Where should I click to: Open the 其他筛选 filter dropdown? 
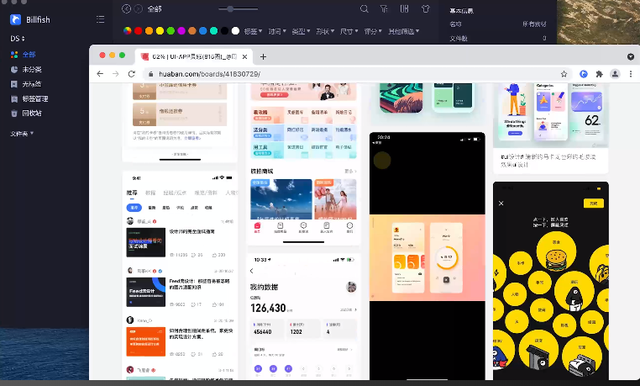(x=404, y=31)
